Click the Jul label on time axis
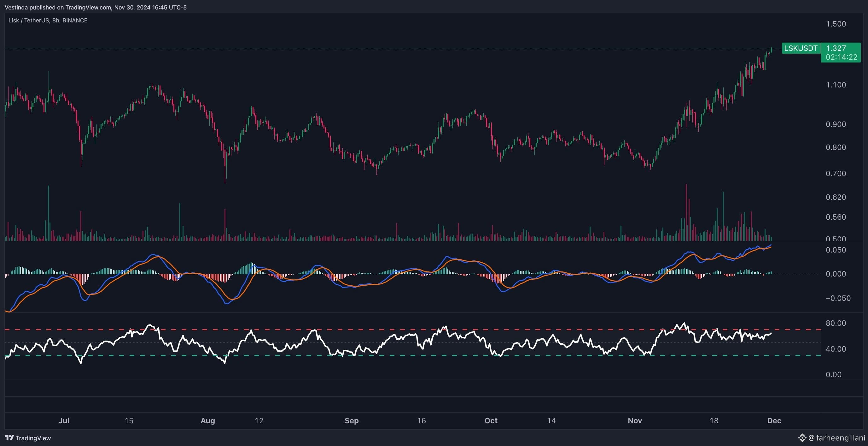The height and width of the screenshot is (446, 868). click(x=64, y=421)
